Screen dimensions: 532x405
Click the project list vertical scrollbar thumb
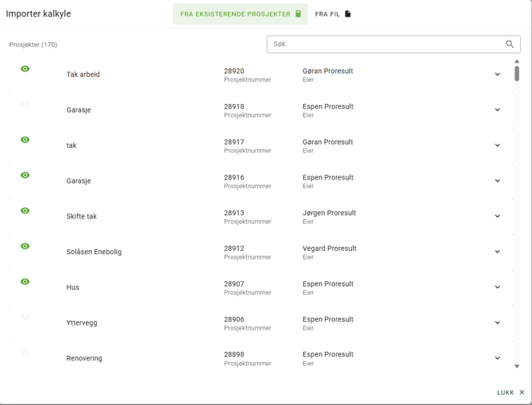click(517, 74)
